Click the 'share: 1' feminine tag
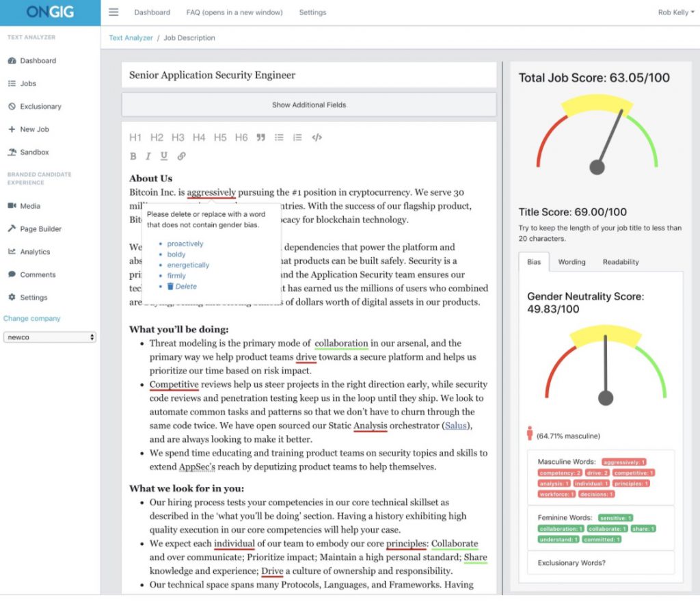This screenshot has height=602, width=700. click(x=643, y=529)
